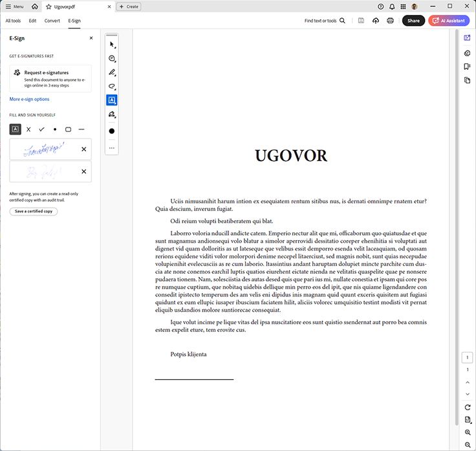Open page display options in right sidebar

[x=467, y=419]
